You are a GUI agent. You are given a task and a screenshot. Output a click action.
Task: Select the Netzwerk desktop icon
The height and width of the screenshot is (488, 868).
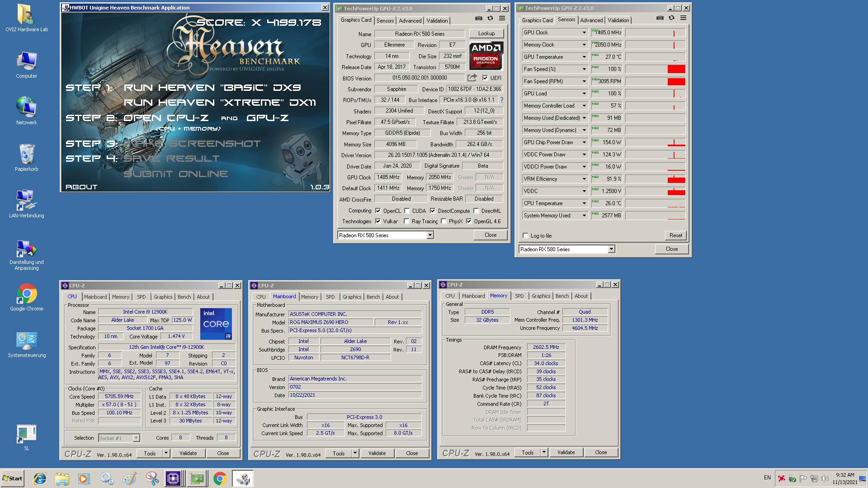point(27,111)
